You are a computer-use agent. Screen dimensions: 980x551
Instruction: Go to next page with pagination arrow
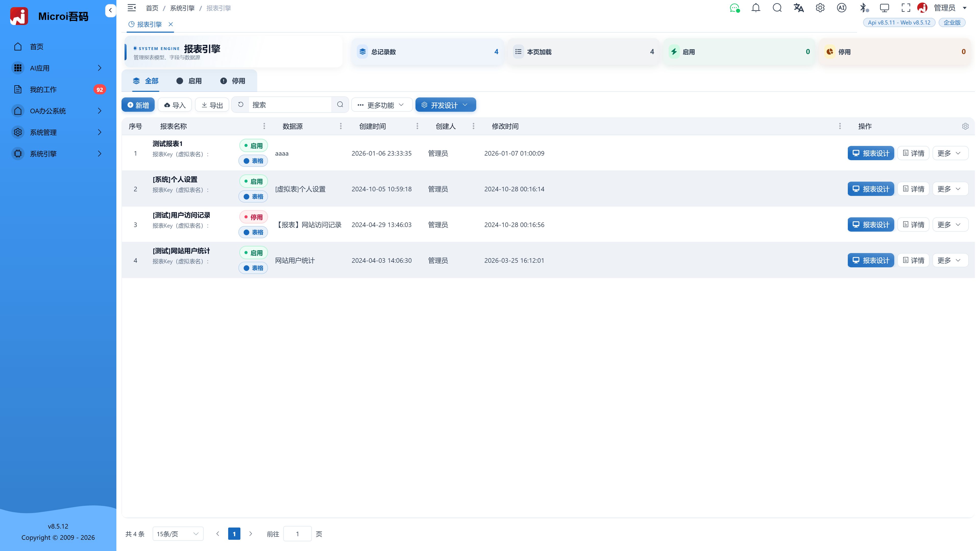(250, 534)
